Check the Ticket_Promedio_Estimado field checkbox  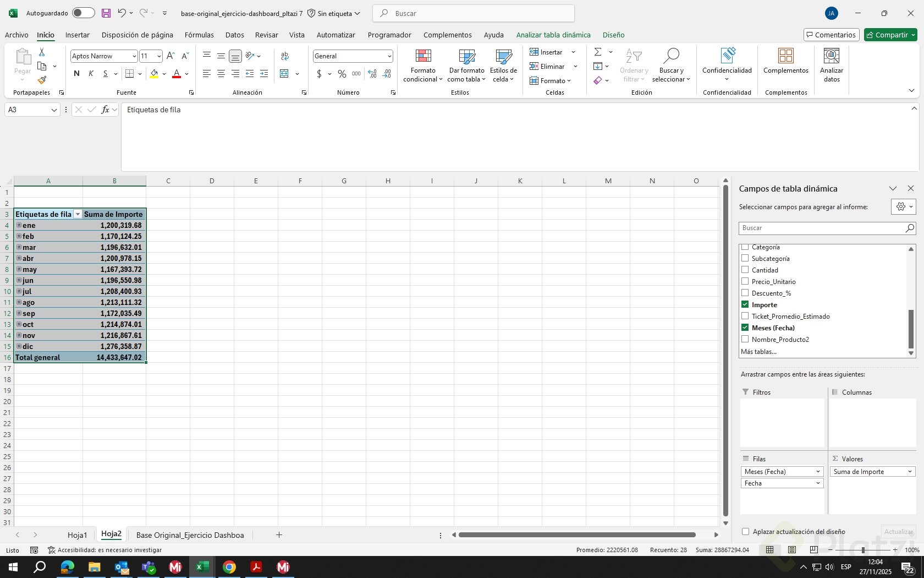click(x=745, y=316)
